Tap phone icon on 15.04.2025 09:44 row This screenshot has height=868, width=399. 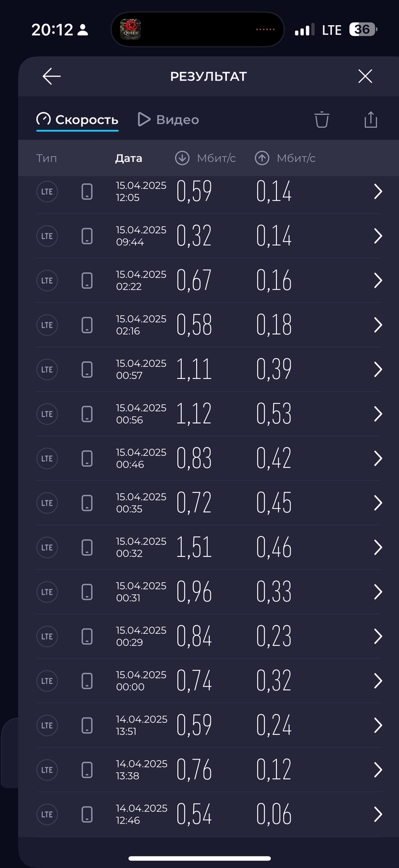pos(87,236)
